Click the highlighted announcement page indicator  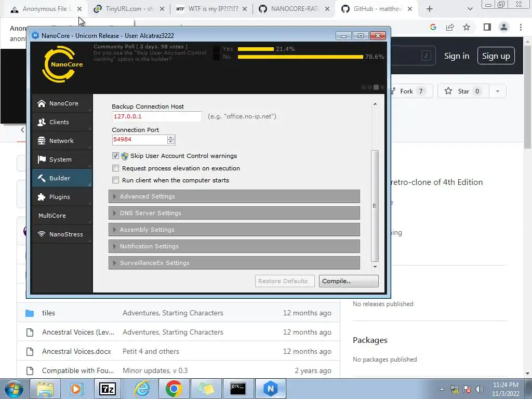pos(376,87)
